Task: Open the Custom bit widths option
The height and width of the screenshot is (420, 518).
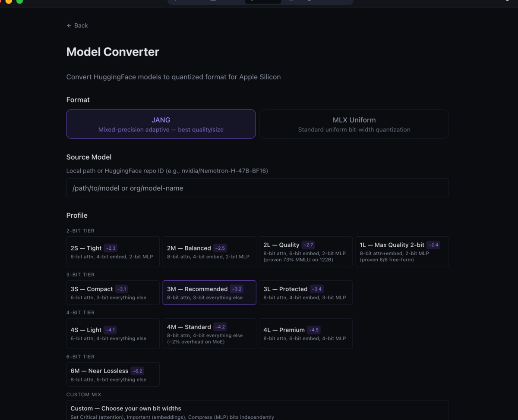Action: [x=257, y=411]
